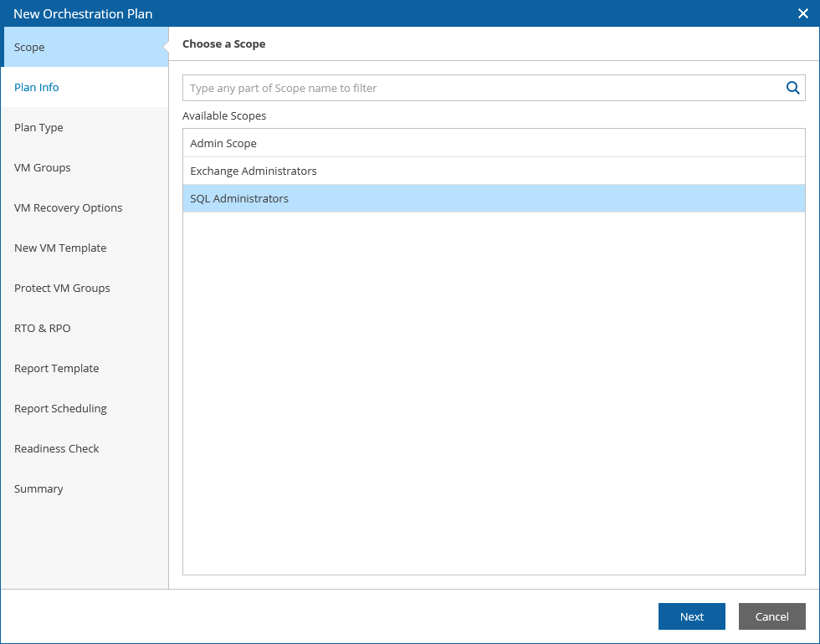Cancel the orchestration plan wizard
This screenshot has width=820, height=644.
(771, 616)
